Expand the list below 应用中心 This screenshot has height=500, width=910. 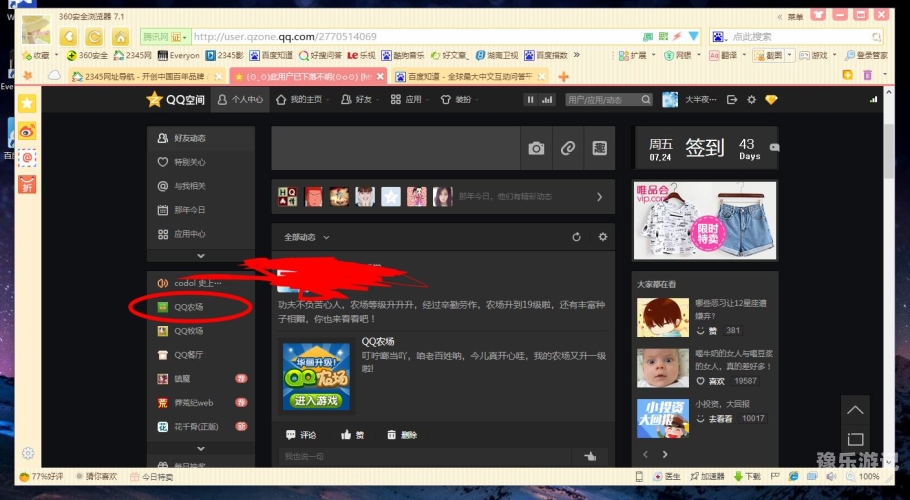pos(201,256)
